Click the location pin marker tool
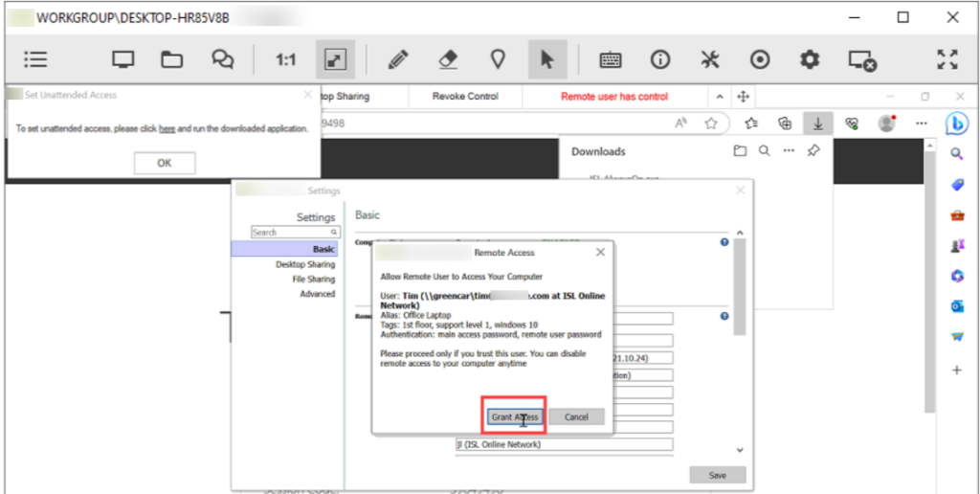 pos(498,60)
